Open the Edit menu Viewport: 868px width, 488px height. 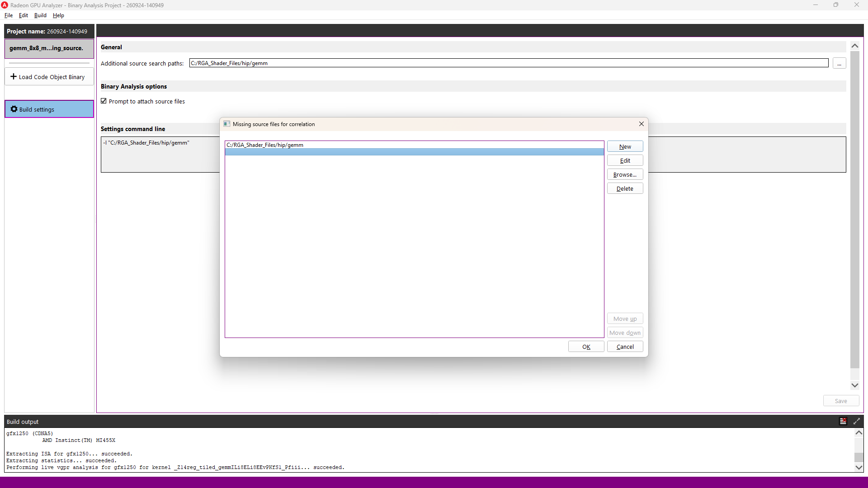[24, 15]
